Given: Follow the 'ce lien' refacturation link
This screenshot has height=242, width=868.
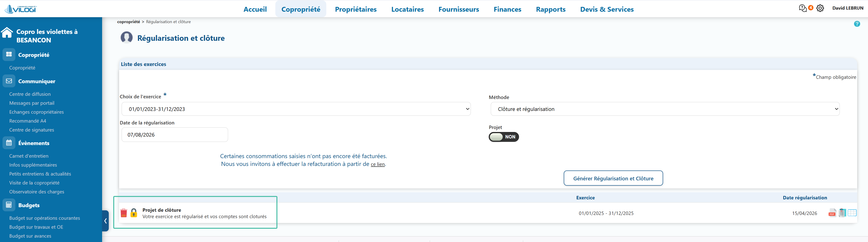Looking at the screenshot, I should coord(378,164).
